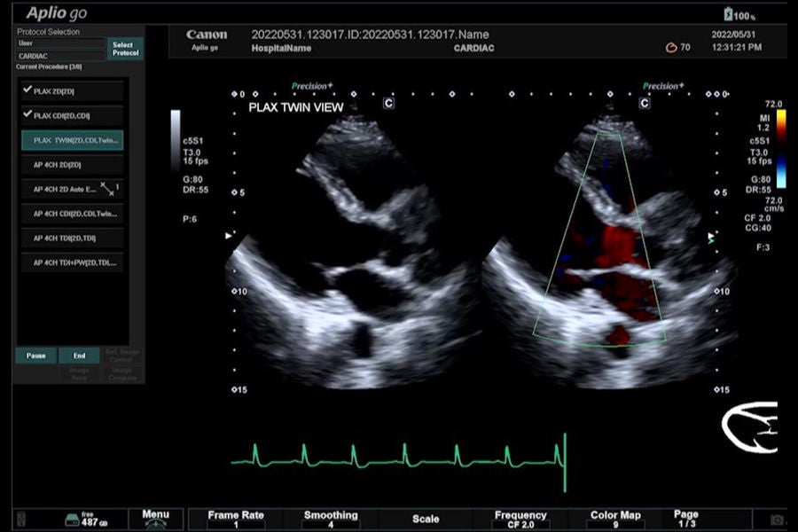
Task: Select the AP 4CH TDI+PW protocol step
Action: tap(73, 262)
